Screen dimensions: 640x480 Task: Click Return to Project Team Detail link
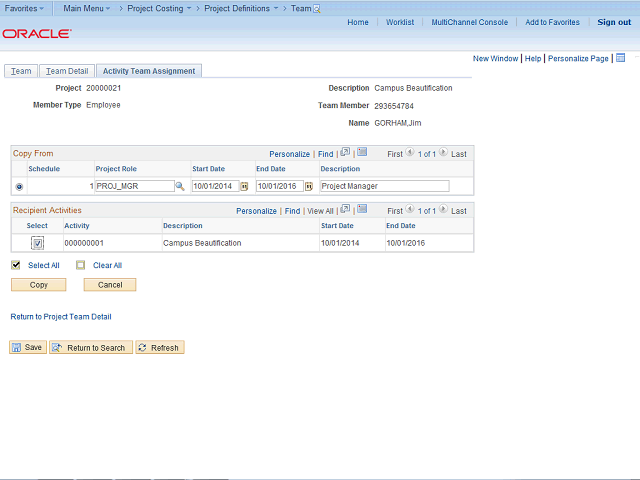[x=61, y=317]
